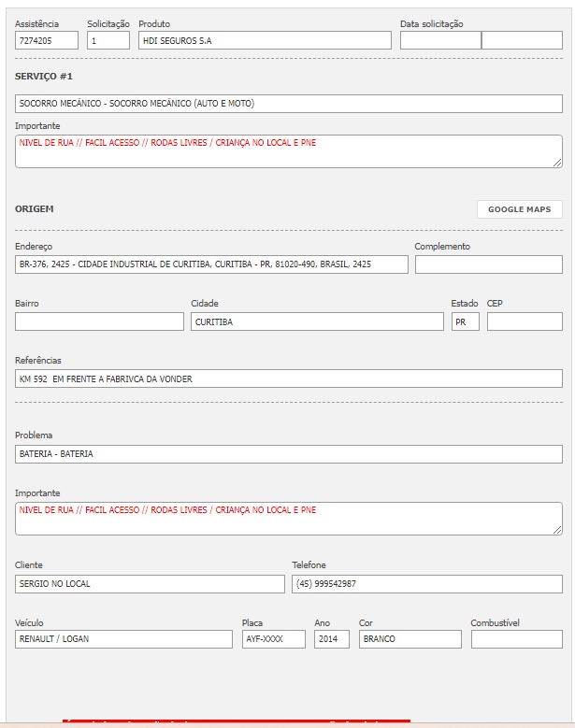Click the empty Bairro field

99,321
